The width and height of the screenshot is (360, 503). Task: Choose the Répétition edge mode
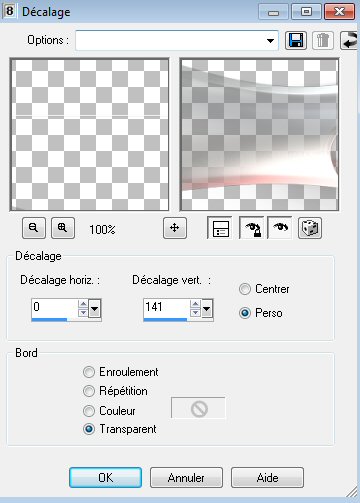point(89,391)
